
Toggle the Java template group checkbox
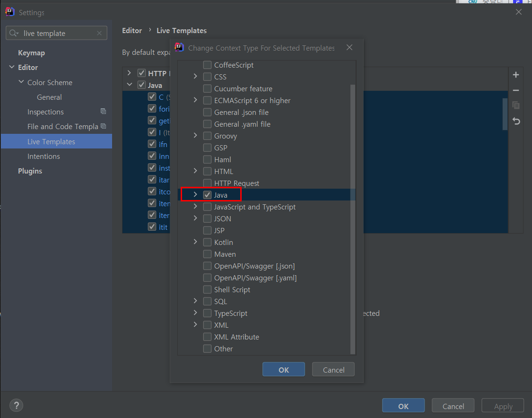[141, 85]
